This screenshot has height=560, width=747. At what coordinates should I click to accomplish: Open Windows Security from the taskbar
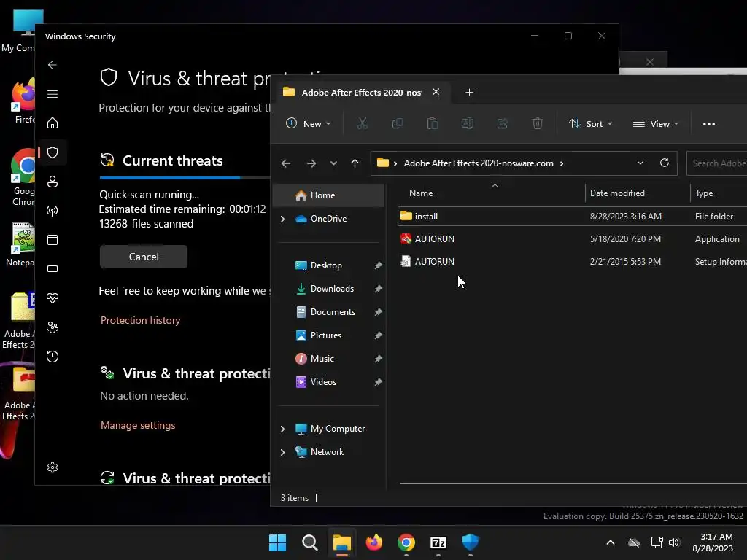click(x=471, y=542)
